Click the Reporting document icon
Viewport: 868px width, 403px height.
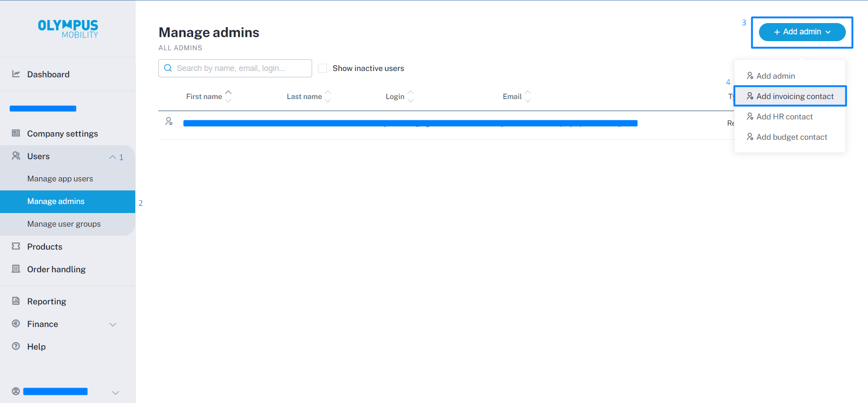click(16, 301)
